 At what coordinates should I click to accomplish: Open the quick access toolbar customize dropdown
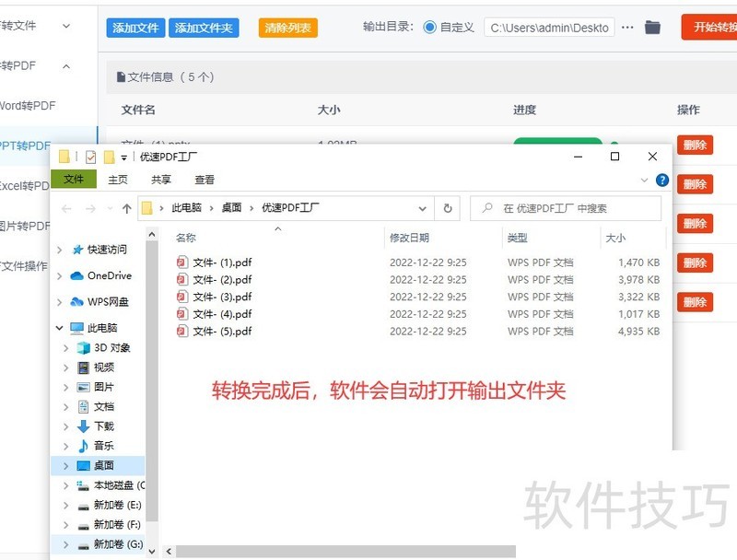pyautogui.click(x=124, y=157)
